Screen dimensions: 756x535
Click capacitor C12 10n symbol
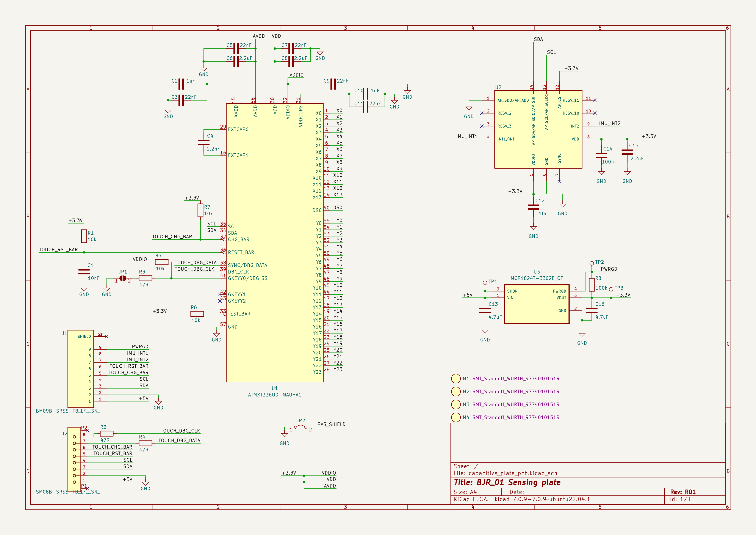click(x=533, y=207)
